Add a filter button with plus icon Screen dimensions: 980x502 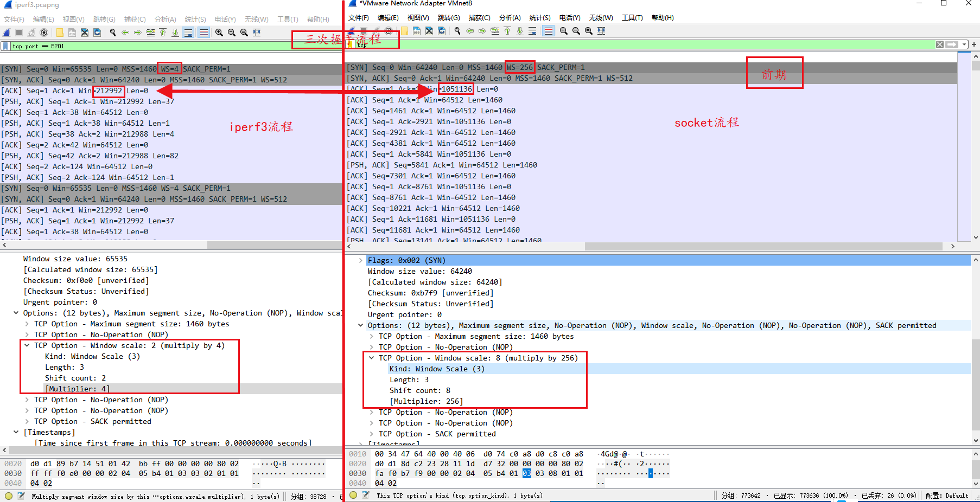[x=974, y=44]
